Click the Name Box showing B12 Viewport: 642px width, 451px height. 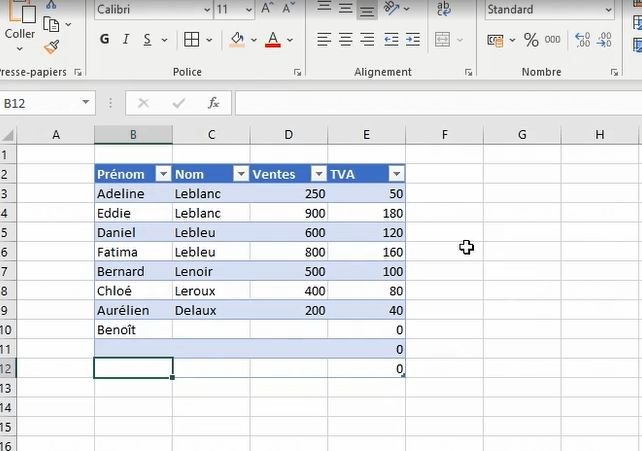coord(39,103)
